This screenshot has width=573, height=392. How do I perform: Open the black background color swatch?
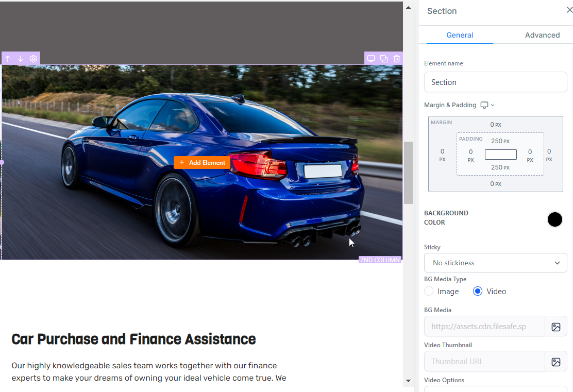tap(554, 219)
